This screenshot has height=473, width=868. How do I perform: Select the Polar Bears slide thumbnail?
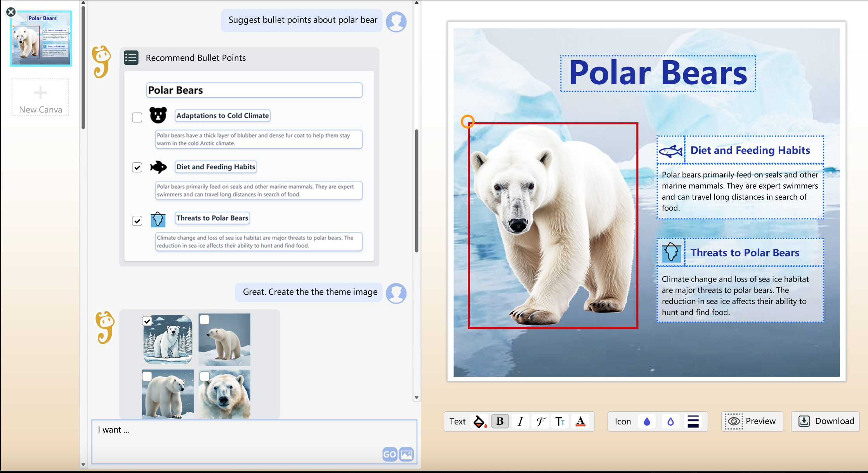point(40,38)
